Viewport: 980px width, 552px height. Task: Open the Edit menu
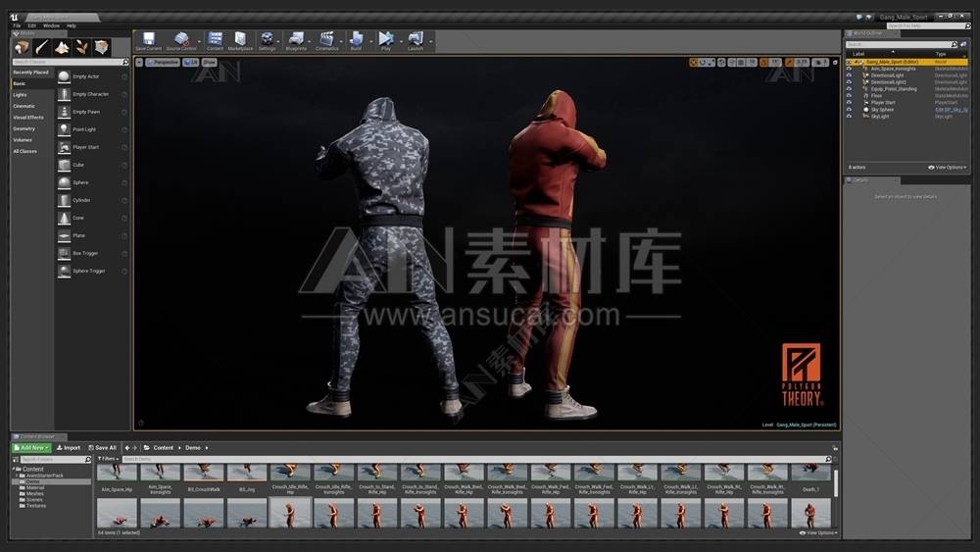pos(31,25)
